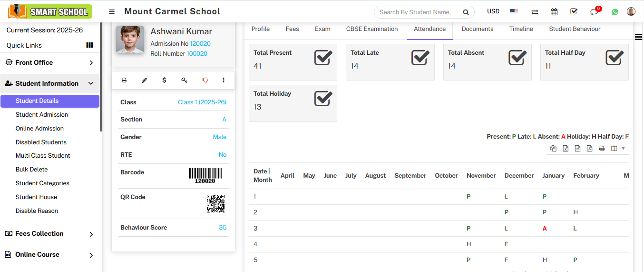Toggle sidebar with hamburger menu icon

point(112,12)
